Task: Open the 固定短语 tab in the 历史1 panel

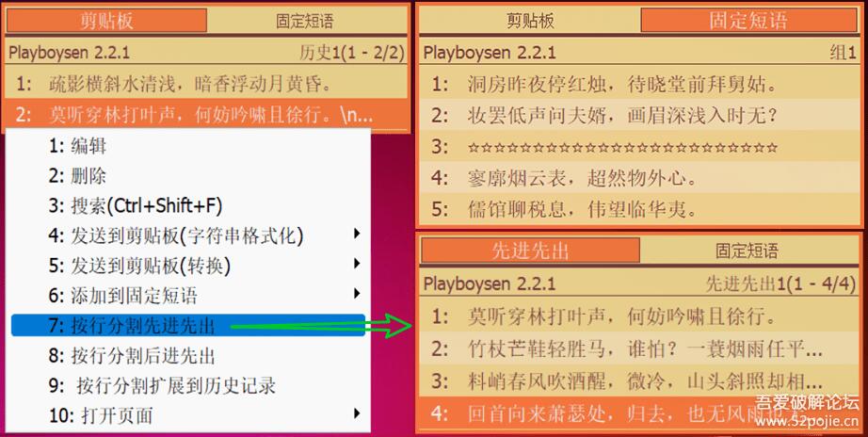Action: point(304,21)
